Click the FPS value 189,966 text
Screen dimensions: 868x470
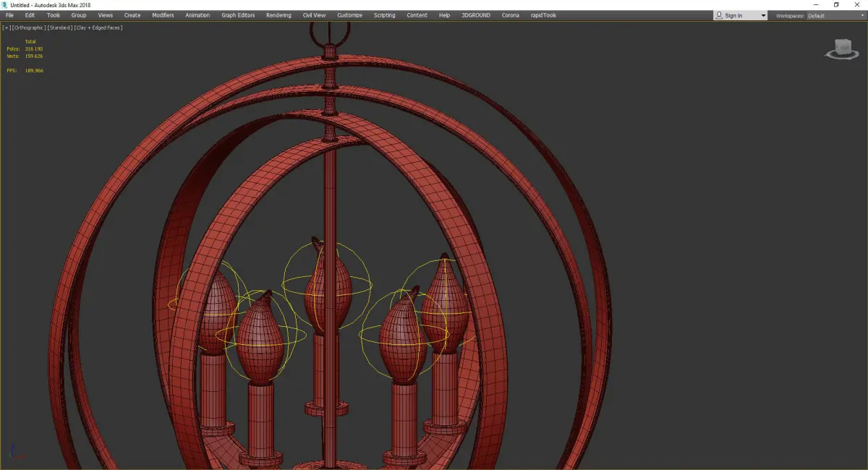coord(34,70)
